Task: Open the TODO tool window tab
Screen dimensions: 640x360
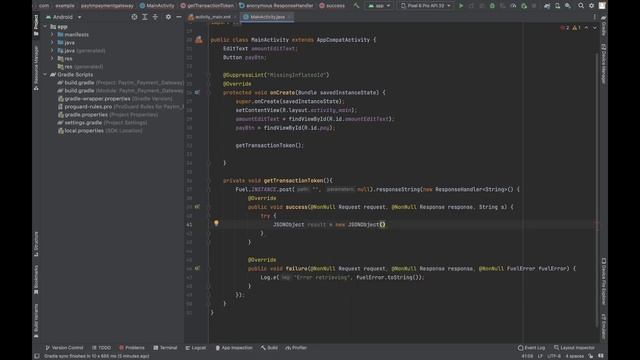Action: 102,348
